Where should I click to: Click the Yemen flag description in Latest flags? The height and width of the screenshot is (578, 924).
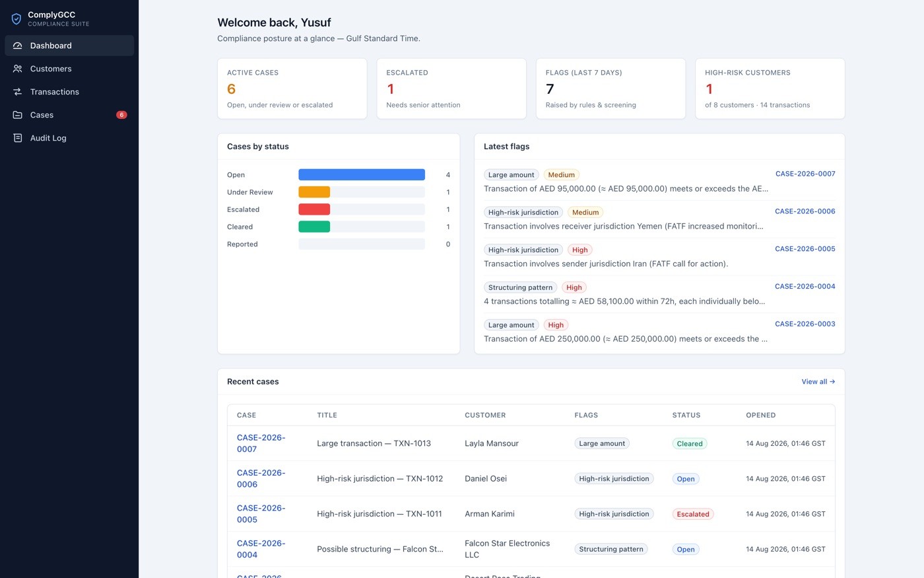tap(623, 226)
